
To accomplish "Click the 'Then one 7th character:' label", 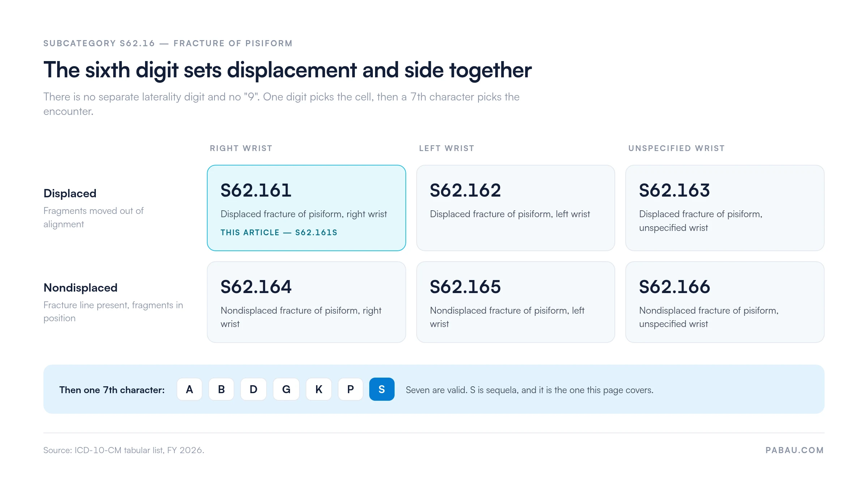I will pos(112,390).
